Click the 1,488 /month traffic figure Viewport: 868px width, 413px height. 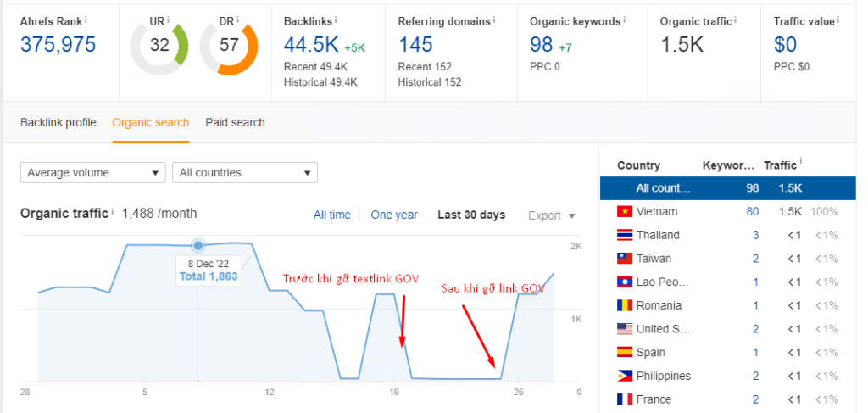(159, 213)
